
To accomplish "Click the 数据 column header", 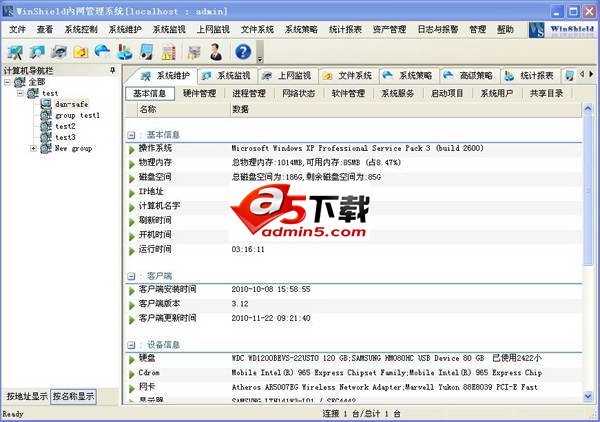I will (x=406, y=109).
